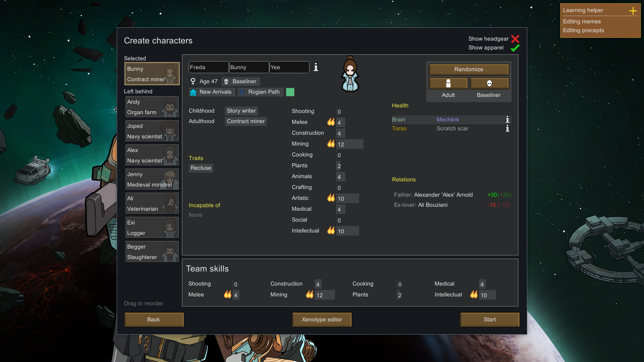
Task: Click the Yee last name field
Action: coord(289,67)
